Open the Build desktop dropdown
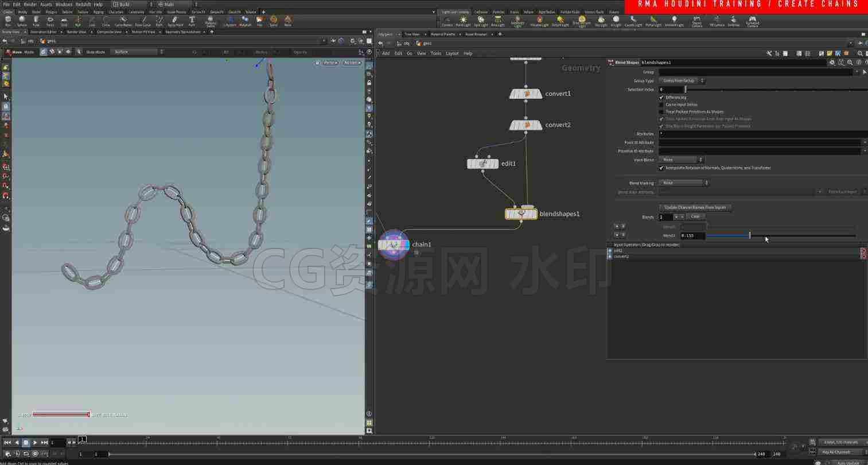Screen dimensions: 868x465 [133, 4]
